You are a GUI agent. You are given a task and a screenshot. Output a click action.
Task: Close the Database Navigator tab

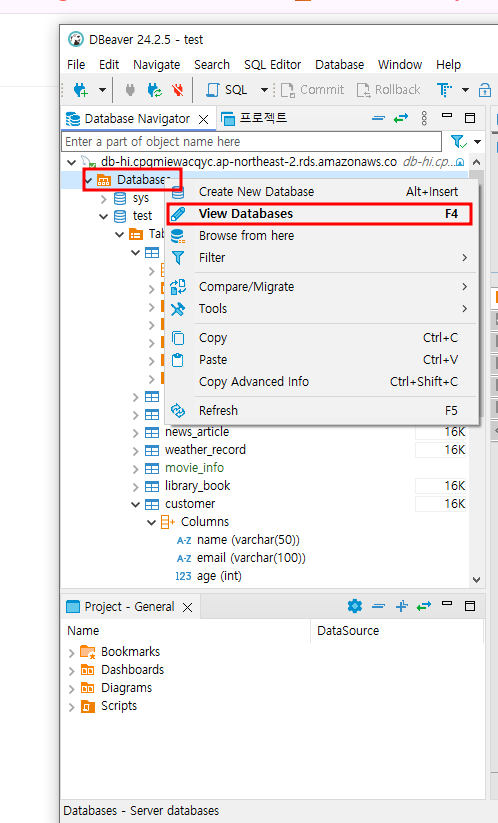[204, 120]
